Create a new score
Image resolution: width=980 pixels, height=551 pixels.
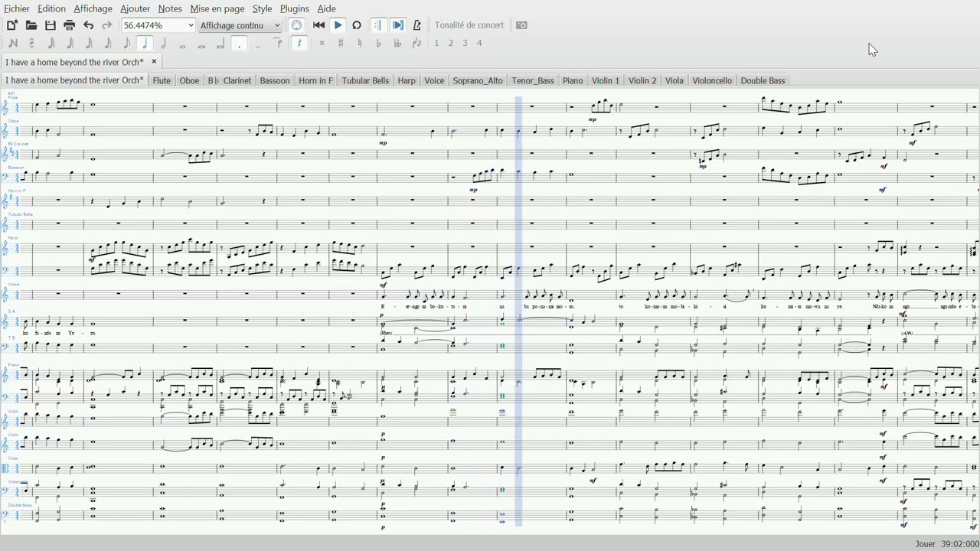[x=12, y=25]
